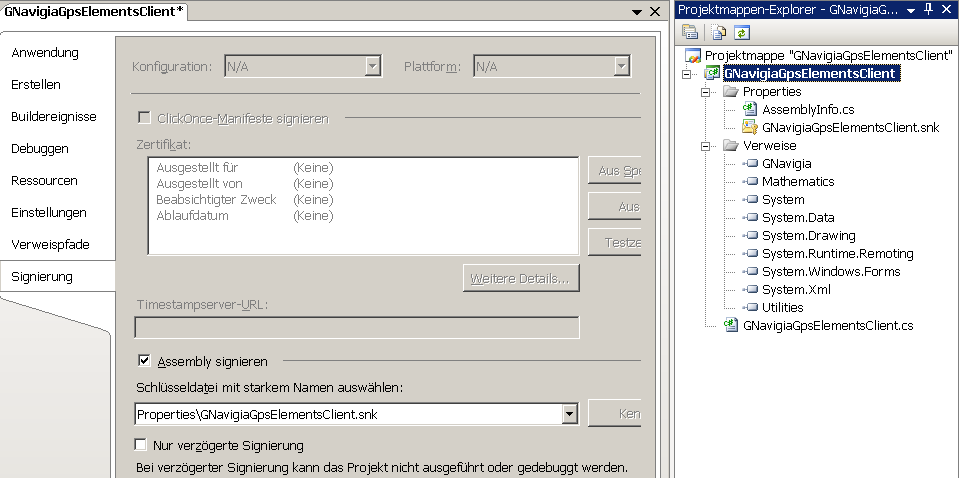Click the System.Drawing reference icon
Screen dimensions: 959x478
coord(750,235)
